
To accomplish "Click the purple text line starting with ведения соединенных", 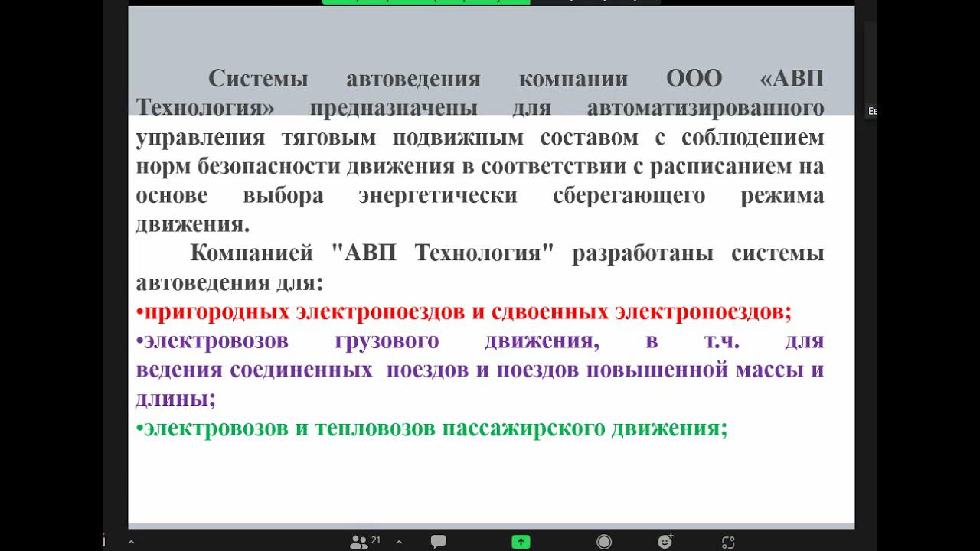I will coord(480,370).
